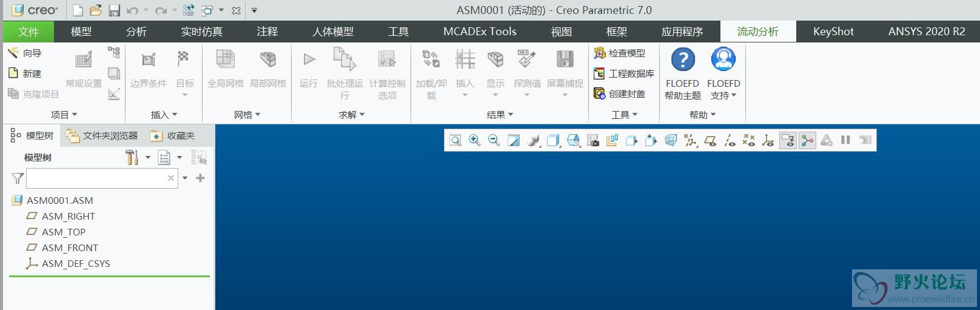Expand the 帮助 group dropdown
This screenshot has width=980, height=310.
coord(703,114)
